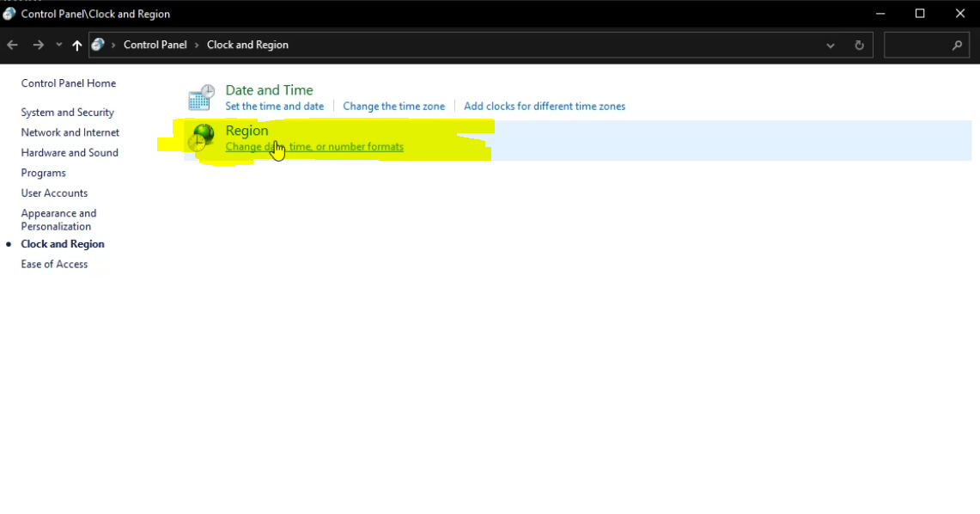This screenshot has height=514, width=980.
Task: Open Change date, time, or number formats
Action: pos(314,147)
